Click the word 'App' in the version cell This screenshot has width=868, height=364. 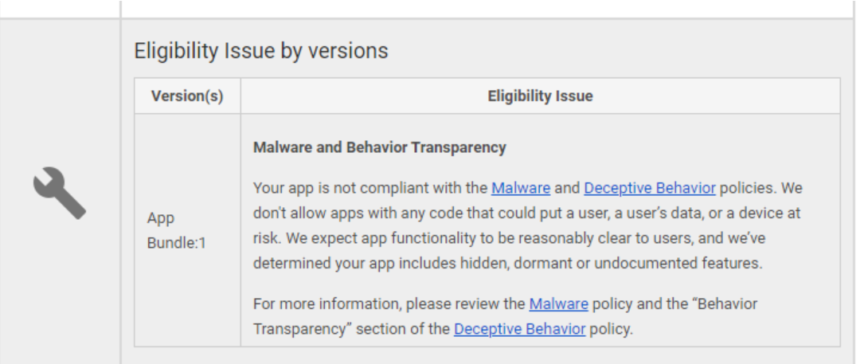tap(161, 218)
